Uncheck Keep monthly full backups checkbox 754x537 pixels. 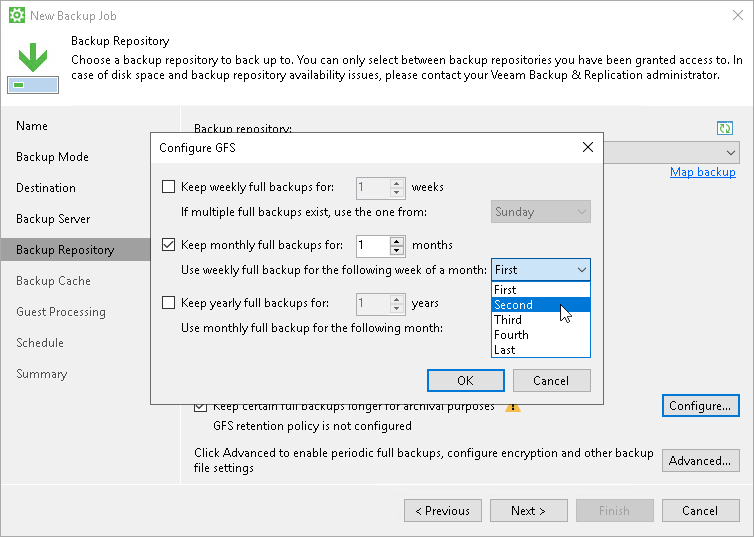(168, 245)
